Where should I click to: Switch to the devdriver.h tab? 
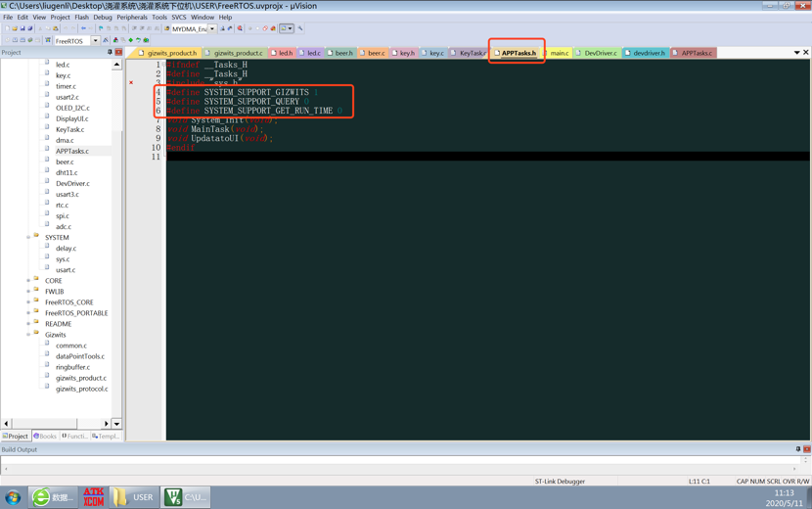[646, 53]
